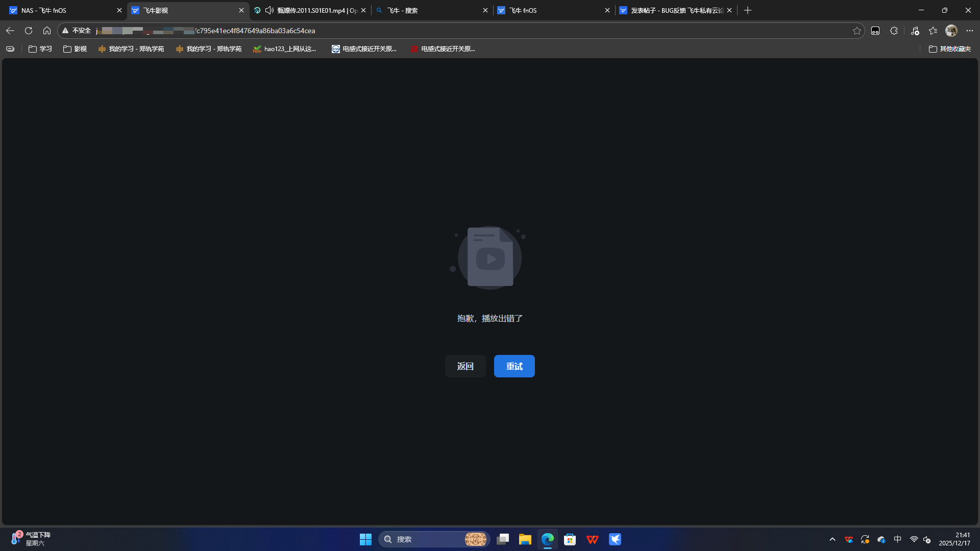Screen dimensions: 980x551
Task: Open the 气温下降 weather widget
Action: pyautogui.click(x=31, y=539)
